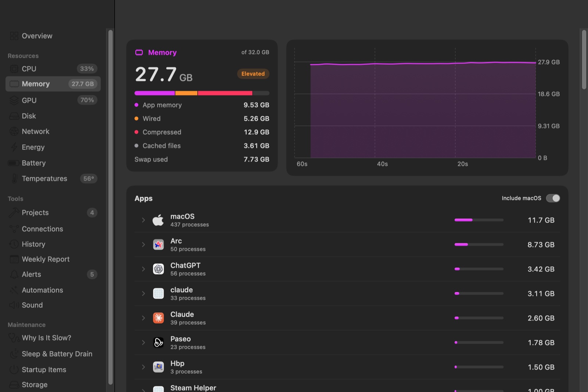Open Startup Items page
588x392 pixels.
click(53, 370)
